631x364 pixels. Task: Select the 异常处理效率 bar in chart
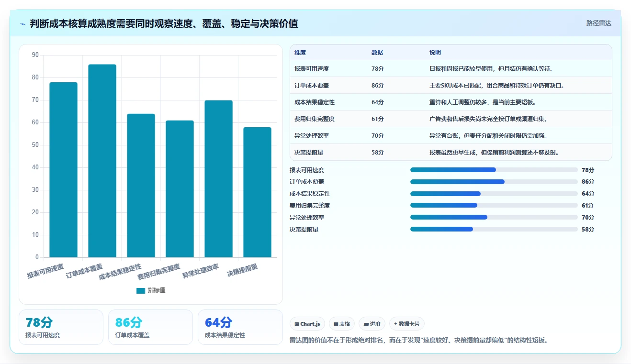218,179
